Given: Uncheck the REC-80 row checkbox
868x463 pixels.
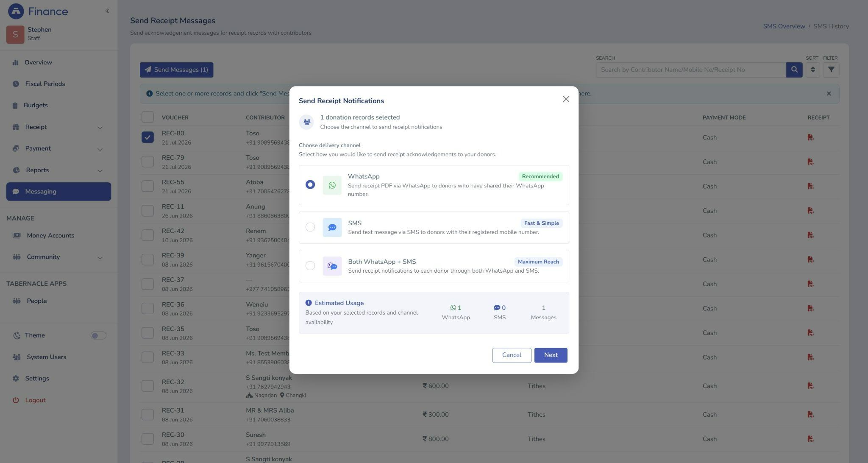Looking at the screenshot, I should 147,137.
